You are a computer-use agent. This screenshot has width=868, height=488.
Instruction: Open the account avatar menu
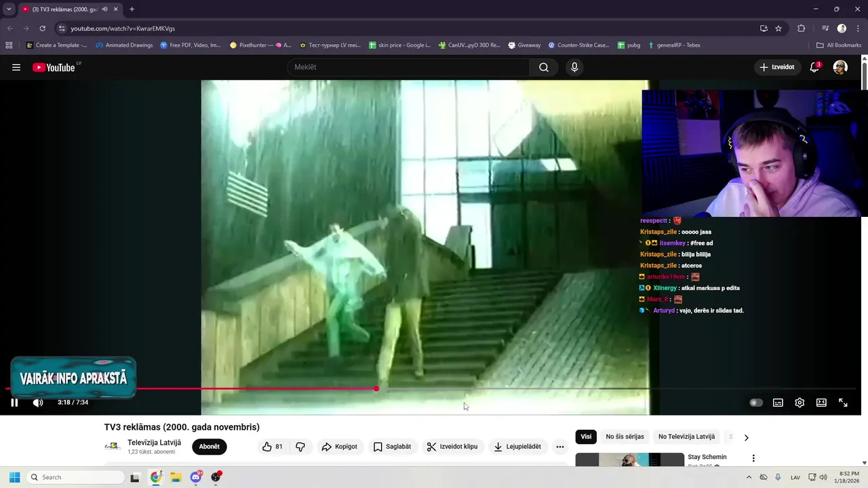(840, 67)
